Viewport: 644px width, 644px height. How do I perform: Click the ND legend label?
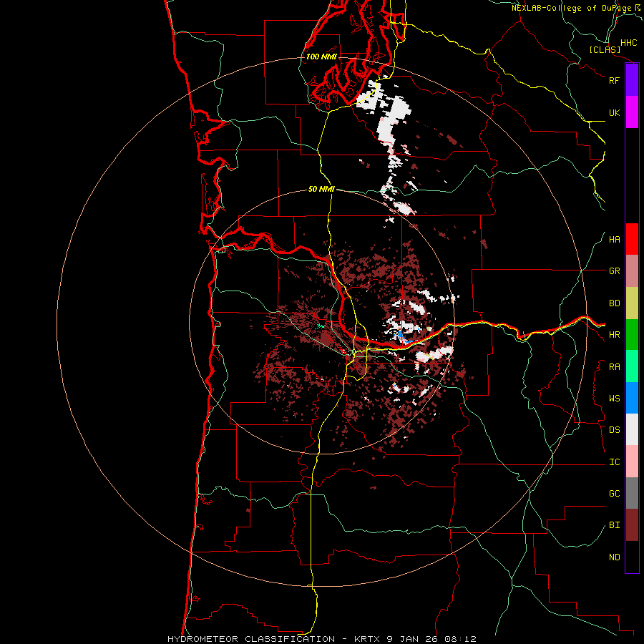click(x=614, y=557)
